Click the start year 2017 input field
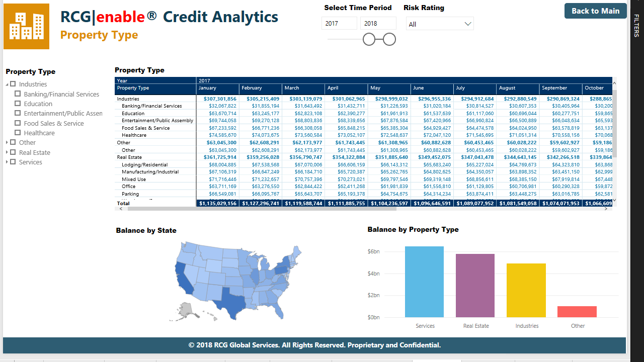This screenshot has width=644, height=362. [339, 24]
